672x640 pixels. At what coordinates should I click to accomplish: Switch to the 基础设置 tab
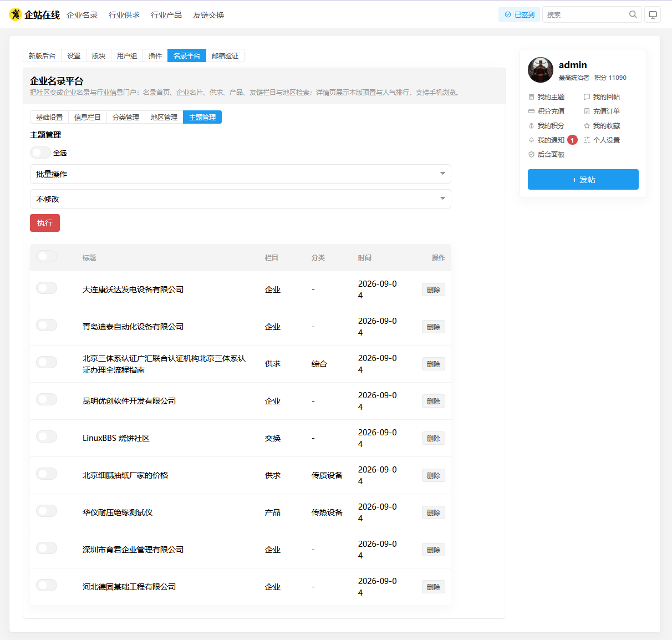[x=49, y=118]
